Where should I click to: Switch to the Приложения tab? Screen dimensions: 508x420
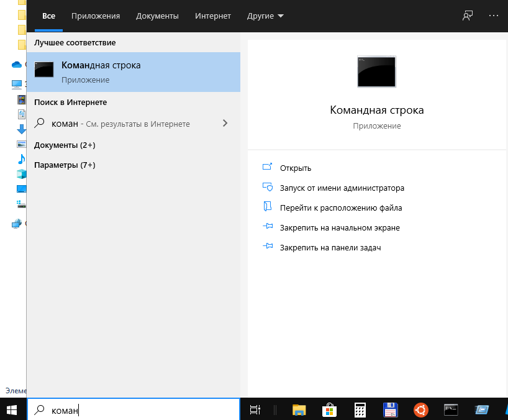[96, 16]
